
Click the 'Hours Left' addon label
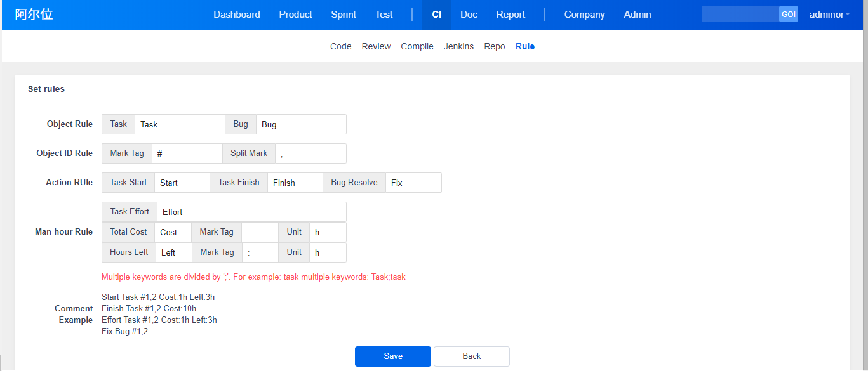(129, 252)
